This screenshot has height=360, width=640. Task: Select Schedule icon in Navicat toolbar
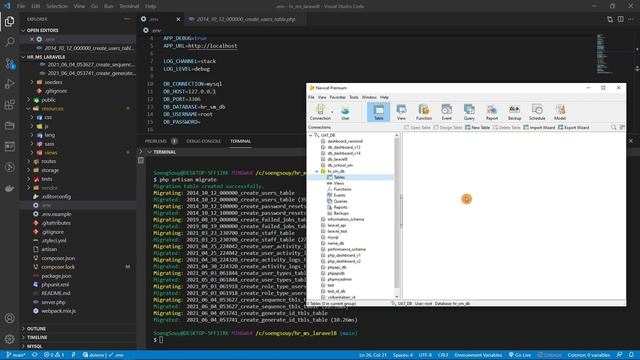537,112
